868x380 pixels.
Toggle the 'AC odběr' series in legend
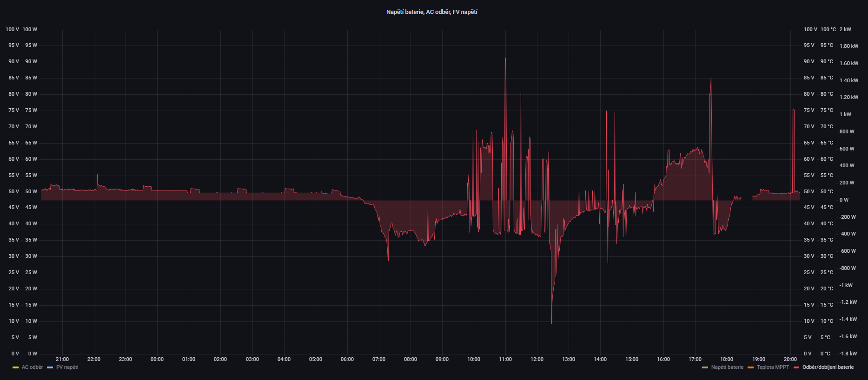[x=32, y=367]
